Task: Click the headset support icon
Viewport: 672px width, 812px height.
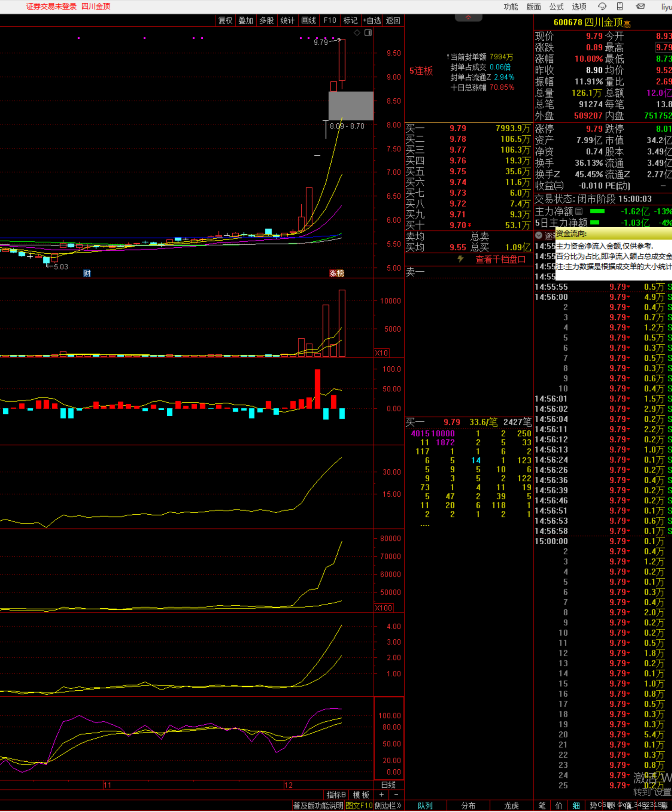Action: tap(602, 6)
